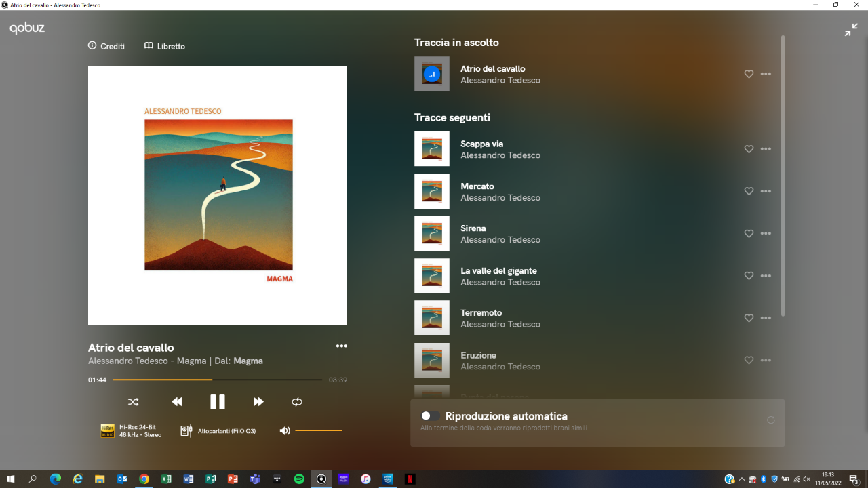Open Outlook from the taskbar
The width and height of the screenshot is (868, 488).
pyautogui.click(x=122, y=479)
